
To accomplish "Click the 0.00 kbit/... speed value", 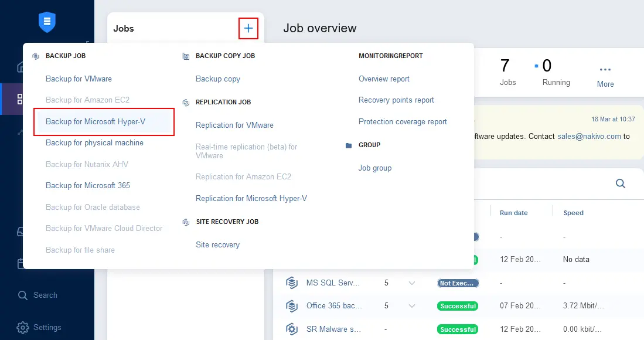I will [x=582, y=329].
